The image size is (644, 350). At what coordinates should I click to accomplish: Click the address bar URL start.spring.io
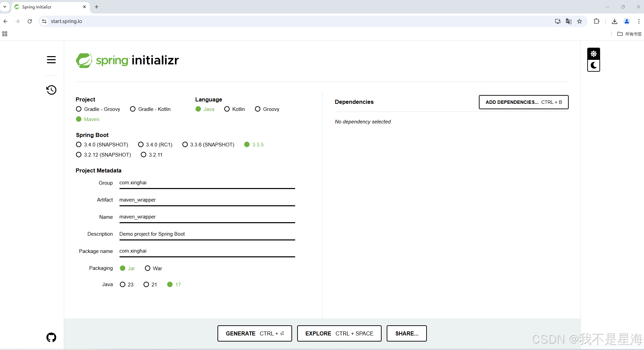pos(67,21)
